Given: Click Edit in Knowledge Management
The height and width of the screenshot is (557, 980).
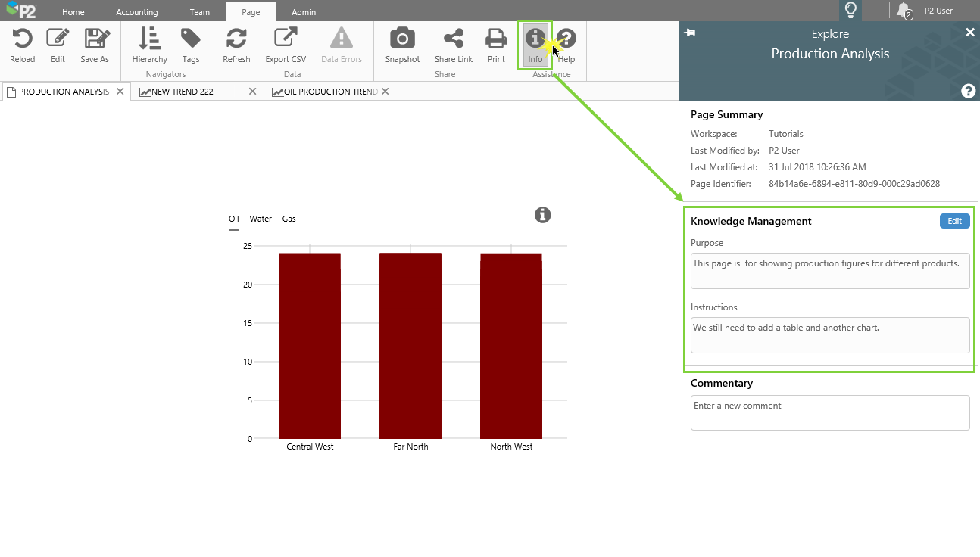Looking at the screenshot, I should (x=954, y=221).
